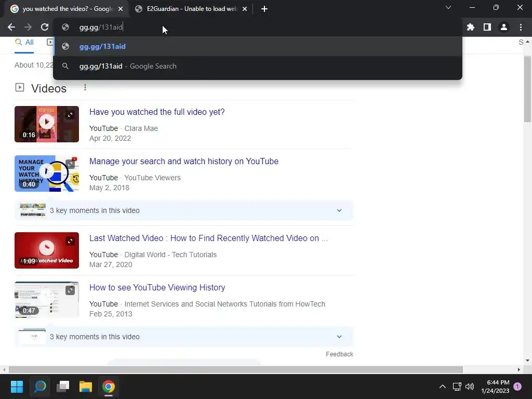
Task: Expand key moments under the HowTech video
Action: pos(184,337)
